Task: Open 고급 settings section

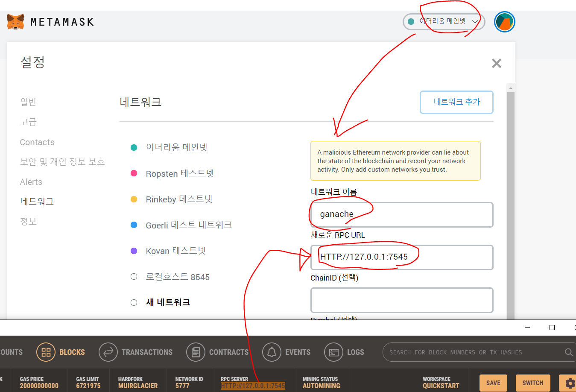Action: pos(28,122)
